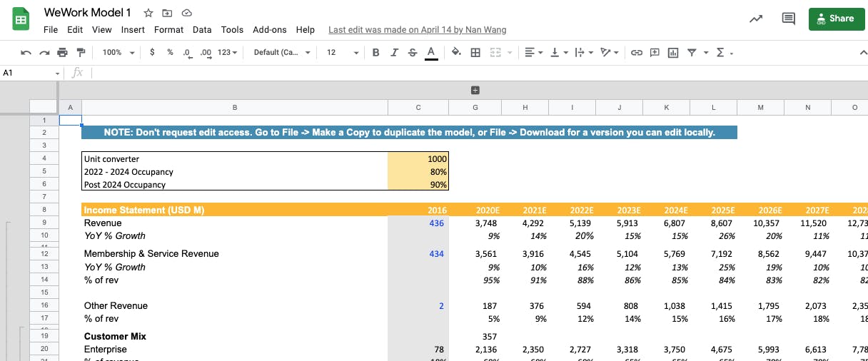Decrease decimal places icon
The width and height of the screenshot is (868, 361).
tap(187, 52)
